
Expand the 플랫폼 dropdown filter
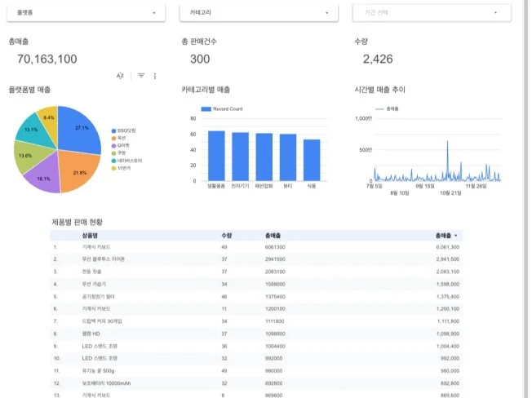(86, 13)
